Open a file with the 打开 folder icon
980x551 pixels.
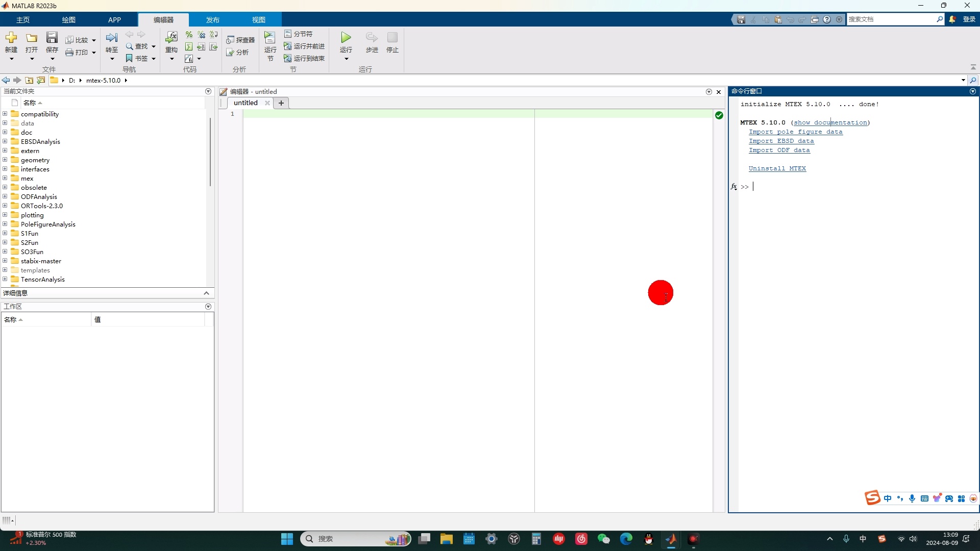[32, 38]
